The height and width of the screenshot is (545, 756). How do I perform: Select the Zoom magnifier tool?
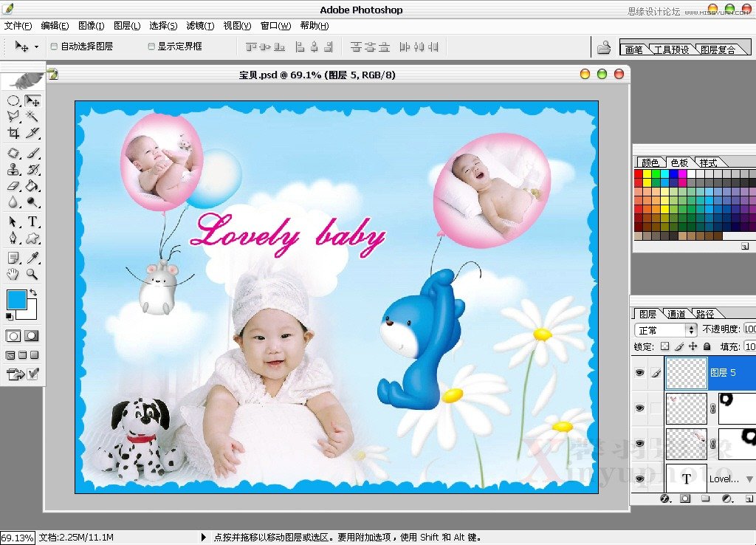click(32, 275)
